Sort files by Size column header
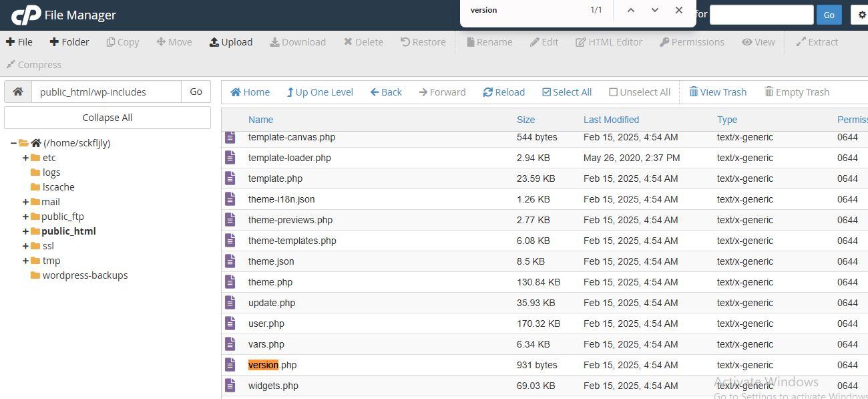Screen dimensions: 868x399 [525, 120]
